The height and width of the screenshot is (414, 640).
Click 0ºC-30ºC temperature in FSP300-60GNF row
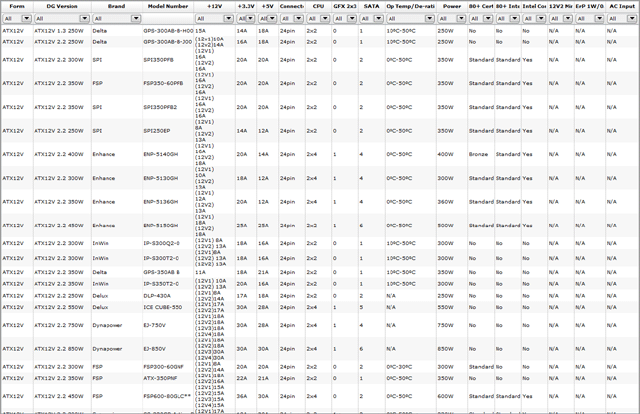tap(399, 367)
